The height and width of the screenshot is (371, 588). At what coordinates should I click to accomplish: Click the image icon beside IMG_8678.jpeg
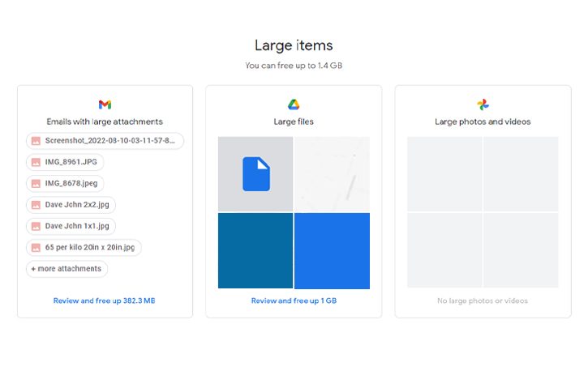click(36, 183)
